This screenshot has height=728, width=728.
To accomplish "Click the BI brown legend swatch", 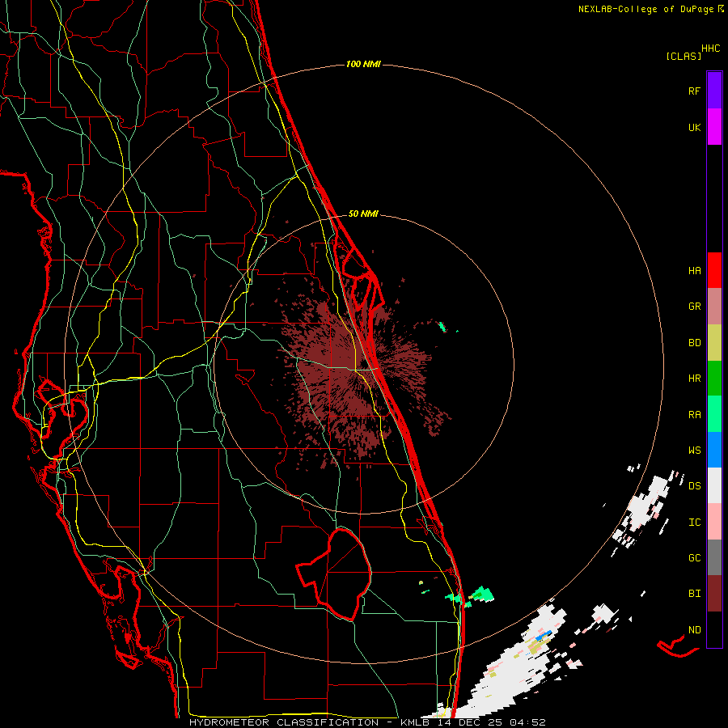I will [714, 594].
